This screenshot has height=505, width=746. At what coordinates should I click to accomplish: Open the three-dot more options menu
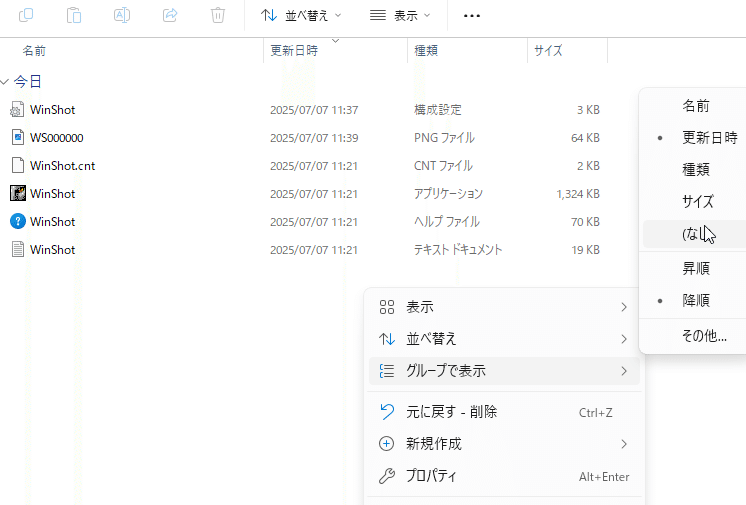click(x=471, y=16)
